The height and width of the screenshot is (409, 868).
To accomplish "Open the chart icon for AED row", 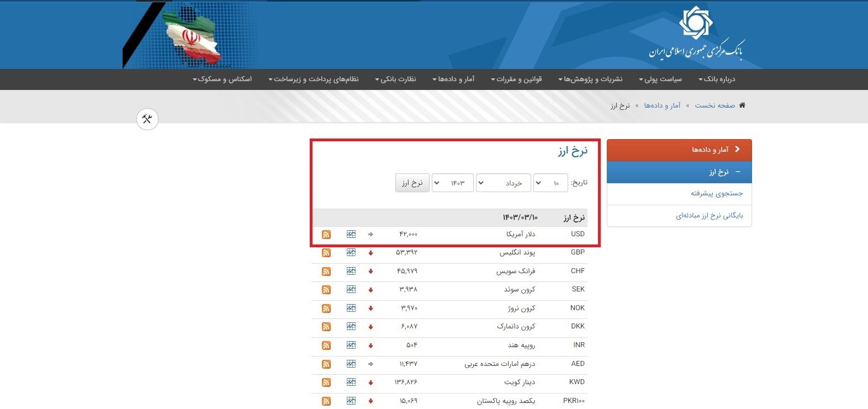I will [x=351, y=364].
